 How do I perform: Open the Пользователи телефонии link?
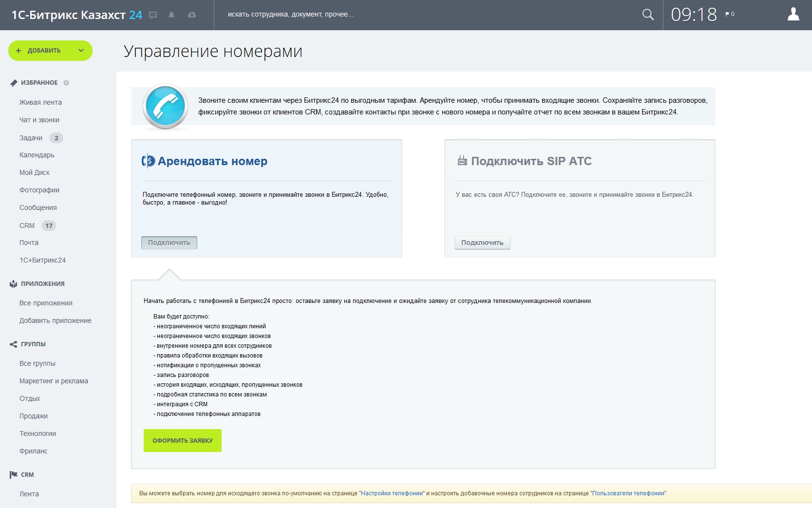pos(628,493)
